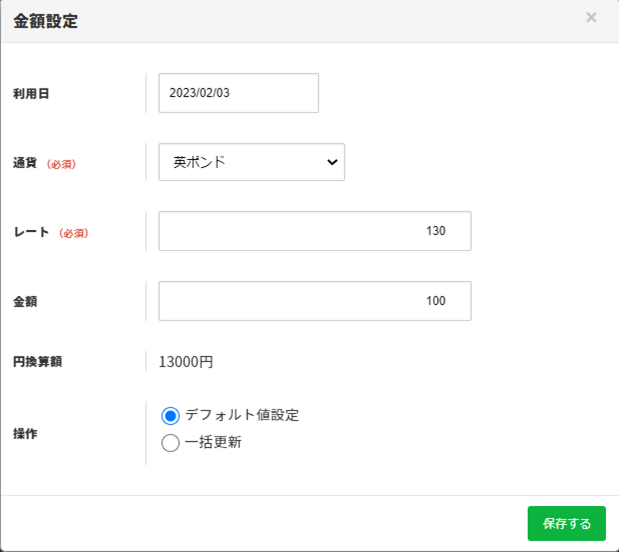The image size is (619, 552).
Task: Click the 操作 section label
Action: point(25,433)
